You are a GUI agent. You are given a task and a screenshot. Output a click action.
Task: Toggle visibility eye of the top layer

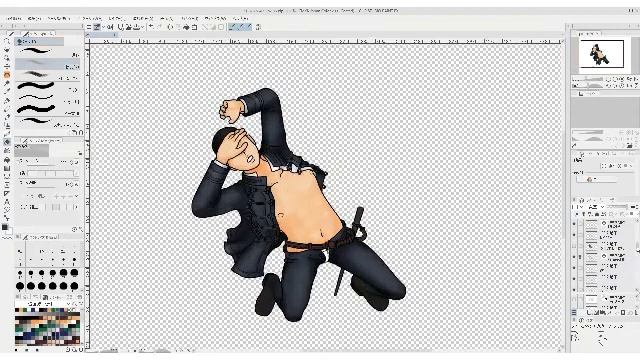(574, 224)
